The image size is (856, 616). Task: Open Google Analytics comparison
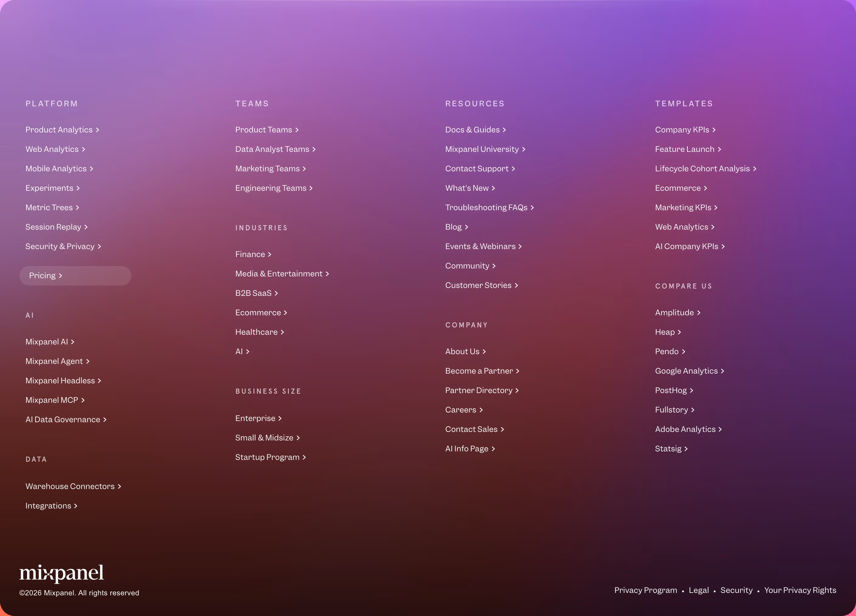click(x=689, y=371)
